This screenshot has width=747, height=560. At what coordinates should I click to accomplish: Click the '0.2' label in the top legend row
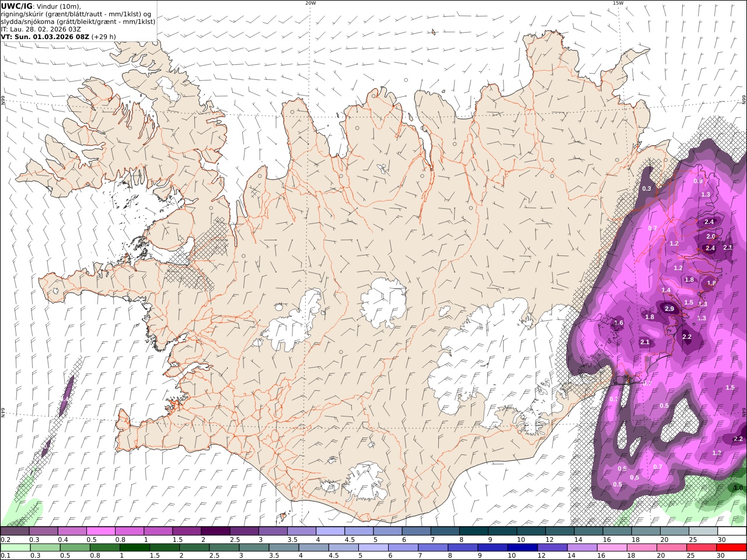coord(5,540)
